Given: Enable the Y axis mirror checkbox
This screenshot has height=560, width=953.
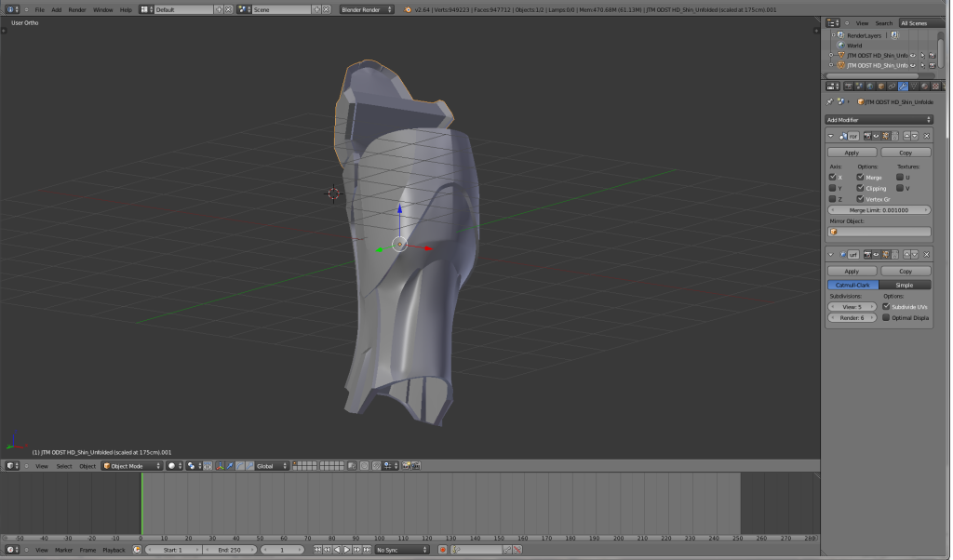Looking at the screenshot, I should 833,188.
